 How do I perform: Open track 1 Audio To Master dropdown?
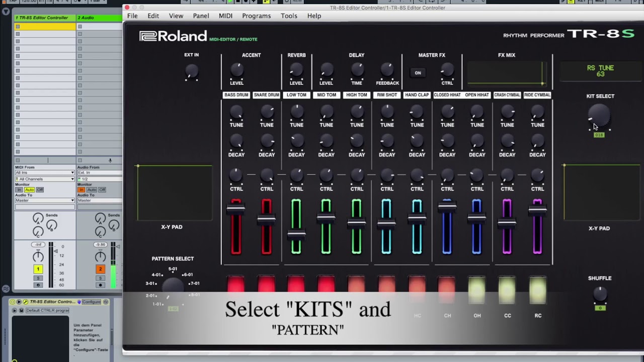[x=44, y=200]
